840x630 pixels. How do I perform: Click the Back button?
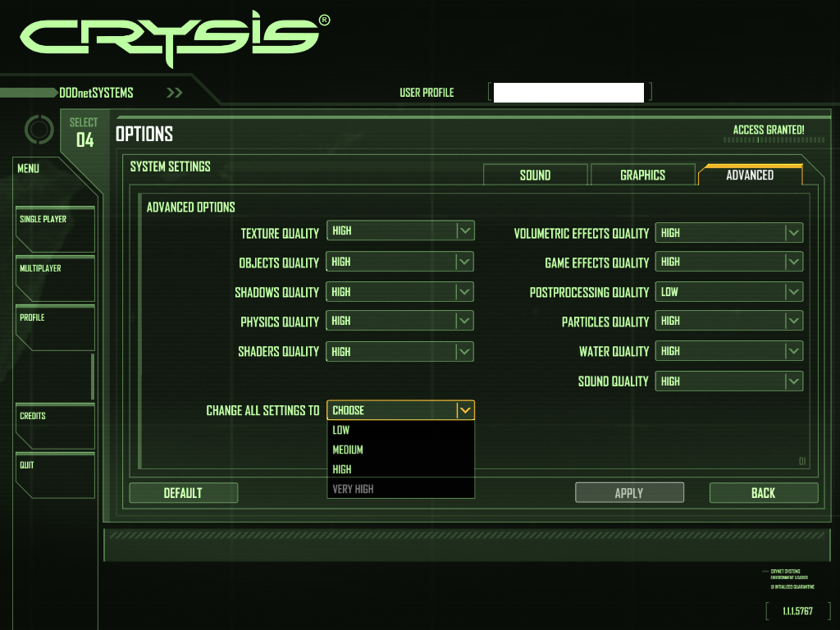[764, 493]
